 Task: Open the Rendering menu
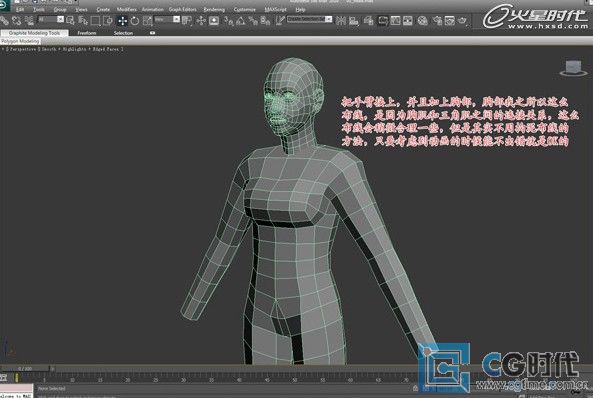click(x=214, y=9)
